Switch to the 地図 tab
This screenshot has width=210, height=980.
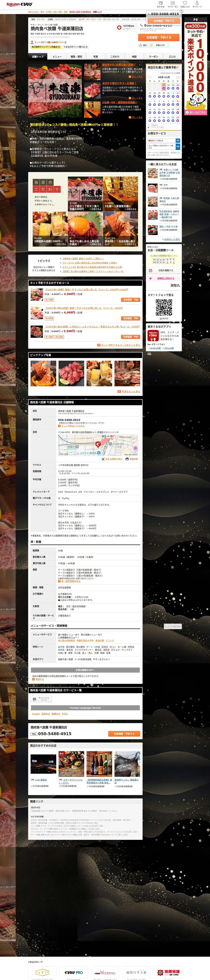coord(134,57)
